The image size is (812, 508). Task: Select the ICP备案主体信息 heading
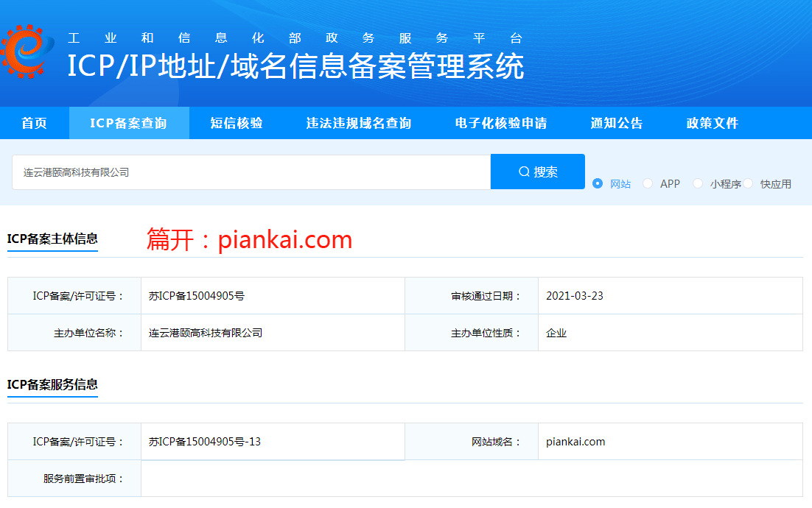(52, 238)
